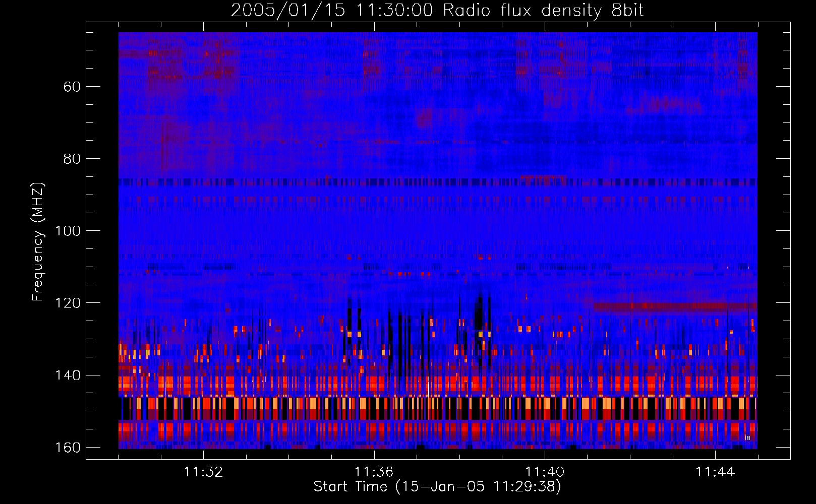816x504 pixels.
Task: Click the 11:44 time tick label
Action: (715, 472)
